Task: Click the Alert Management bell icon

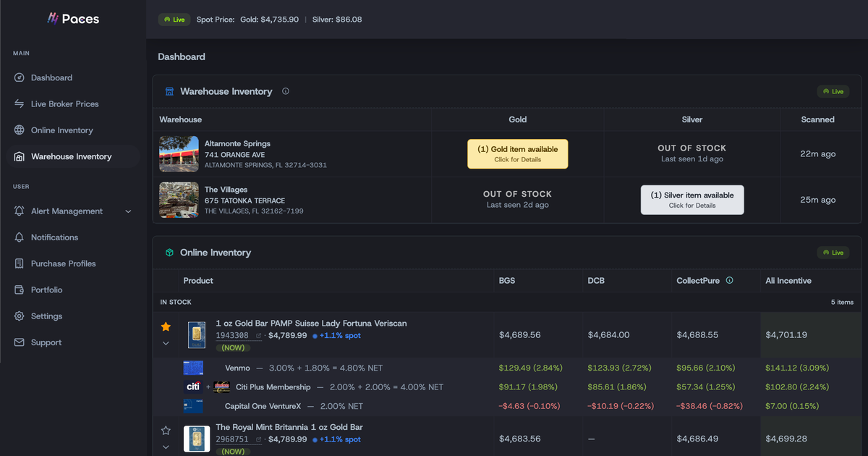Action: pos(19,211)
